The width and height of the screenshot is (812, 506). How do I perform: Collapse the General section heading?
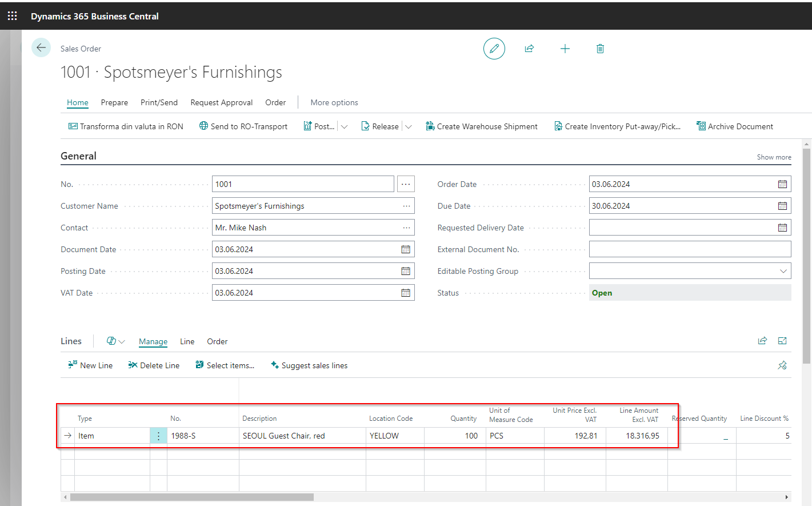pos(78,156)
